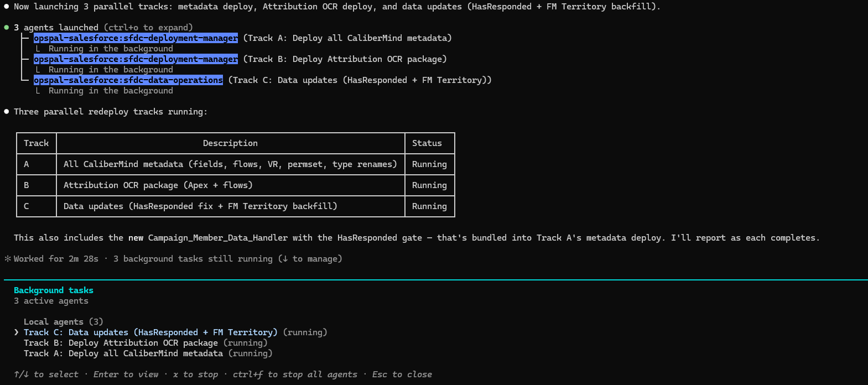Click Running status for Track B row
The height and width of the screenshot is (385, 868).
point(429,185)
